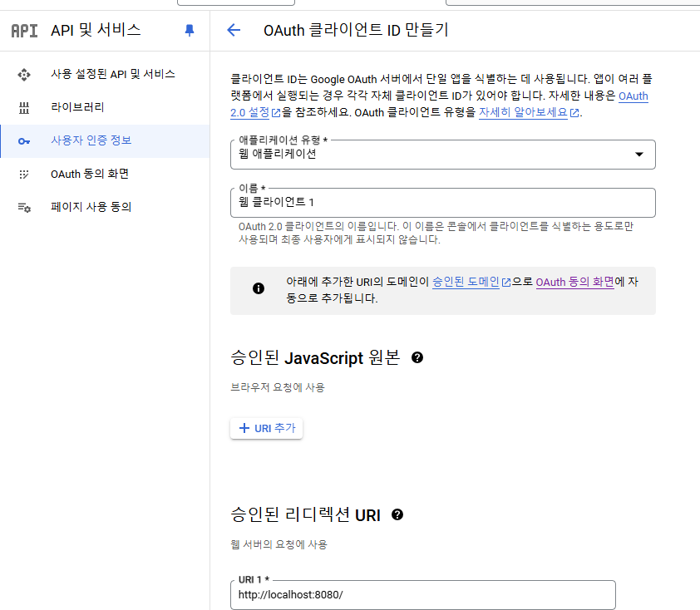This screenshot has width=700, height=610.
Task: Click the info icon in the gray notice
Action: pos(259,288)
